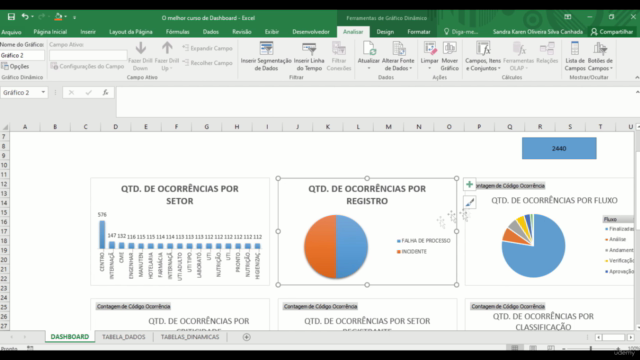
Task: Click Mover Gráfico icon
Action: pyautogui.click(x=449, y=49)
